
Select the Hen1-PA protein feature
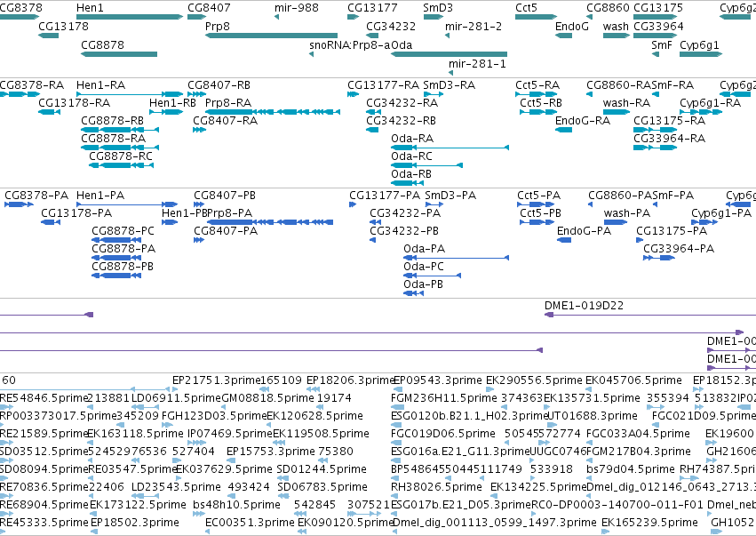(127, 204)
